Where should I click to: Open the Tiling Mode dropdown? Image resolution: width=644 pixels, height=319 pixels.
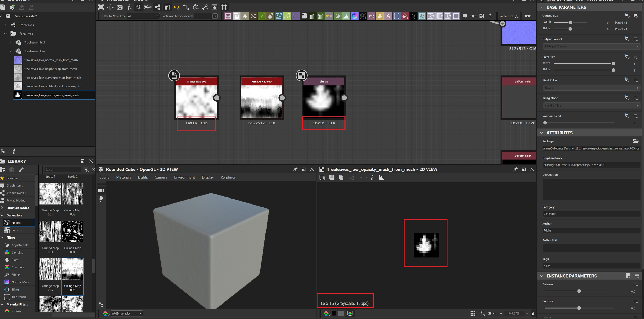pos(591,106)
